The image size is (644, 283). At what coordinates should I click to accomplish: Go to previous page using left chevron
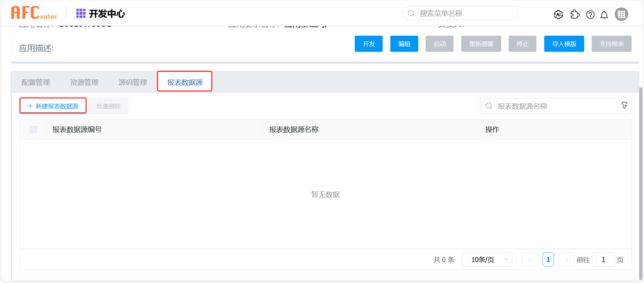coord(530,259)
